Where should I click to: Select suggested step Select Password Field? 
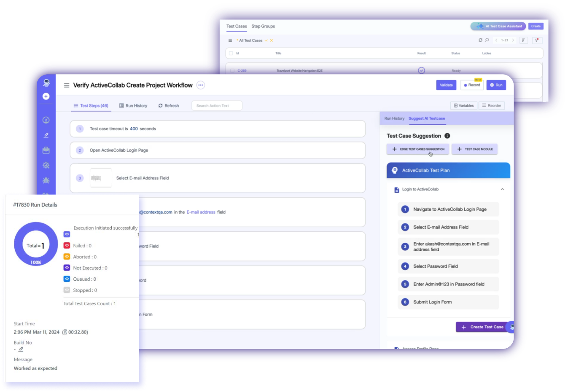448,266
